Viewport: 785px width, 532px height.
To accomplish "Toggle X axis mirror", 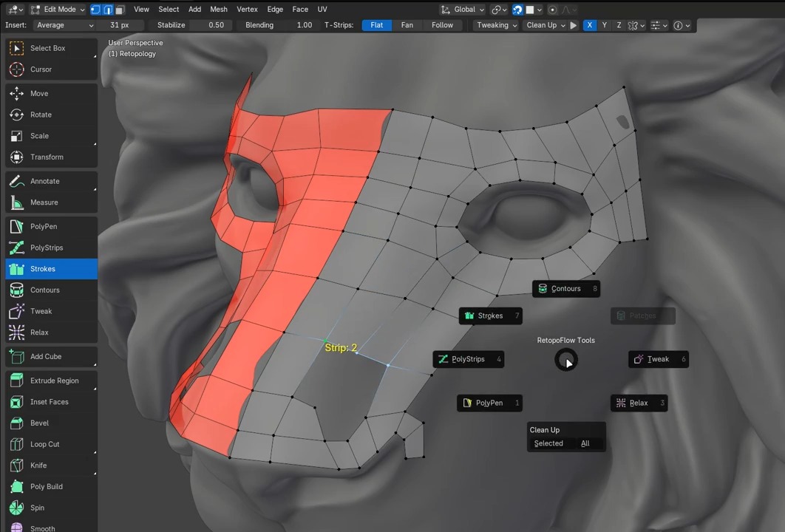I will tap(590, 25).
